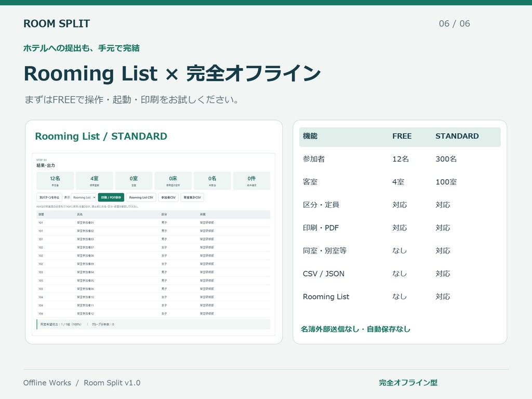Image resolution: width=532 pixels, height=399 pixels.
Task: Select the 4室 summary card in results panel
Action: pos(95,181)
